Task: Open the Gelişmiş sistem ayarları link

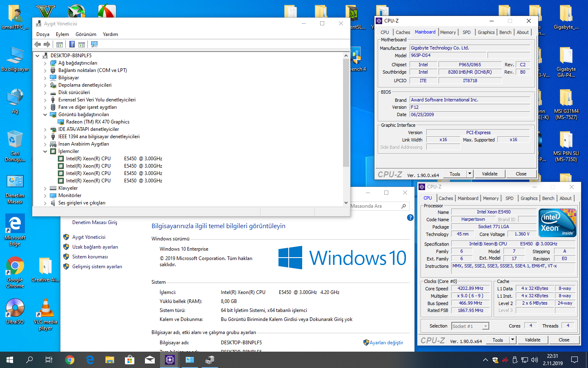Action: 97,267
